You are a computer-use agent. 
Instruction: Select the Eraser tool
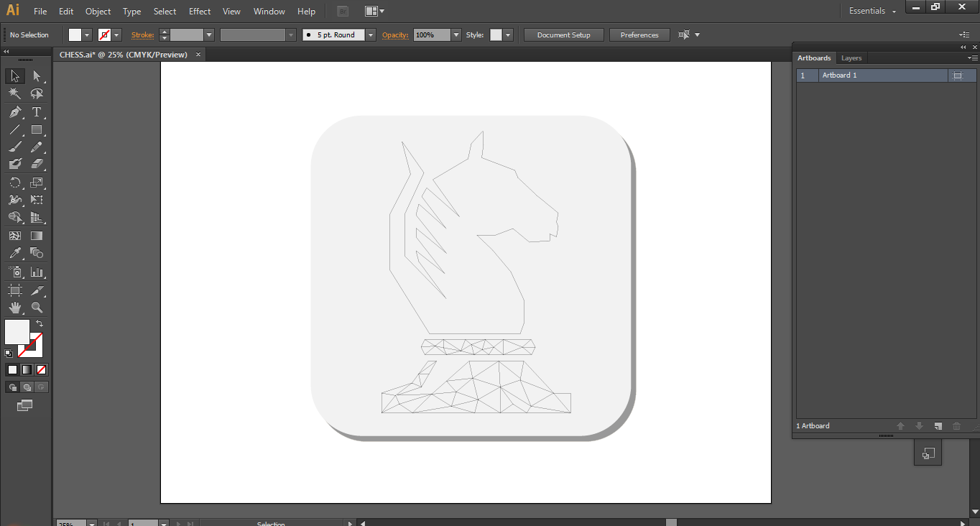coord(37,165)
